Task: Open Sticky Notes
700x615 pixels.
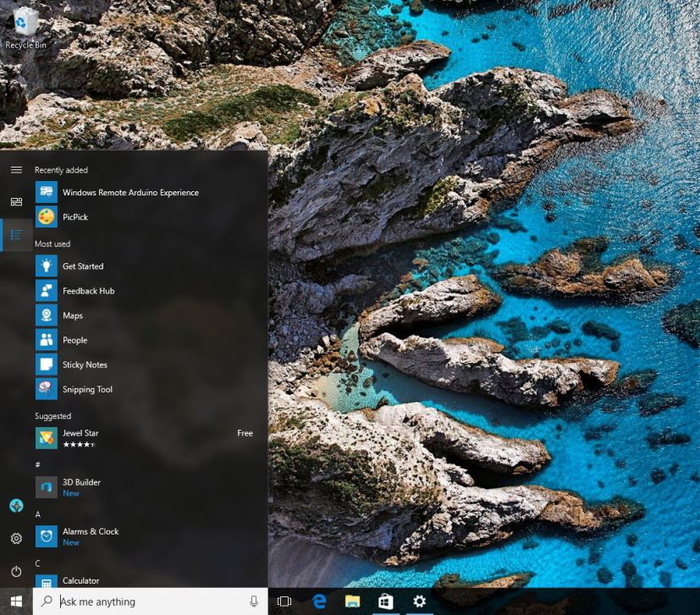Action: pos(85,364)
